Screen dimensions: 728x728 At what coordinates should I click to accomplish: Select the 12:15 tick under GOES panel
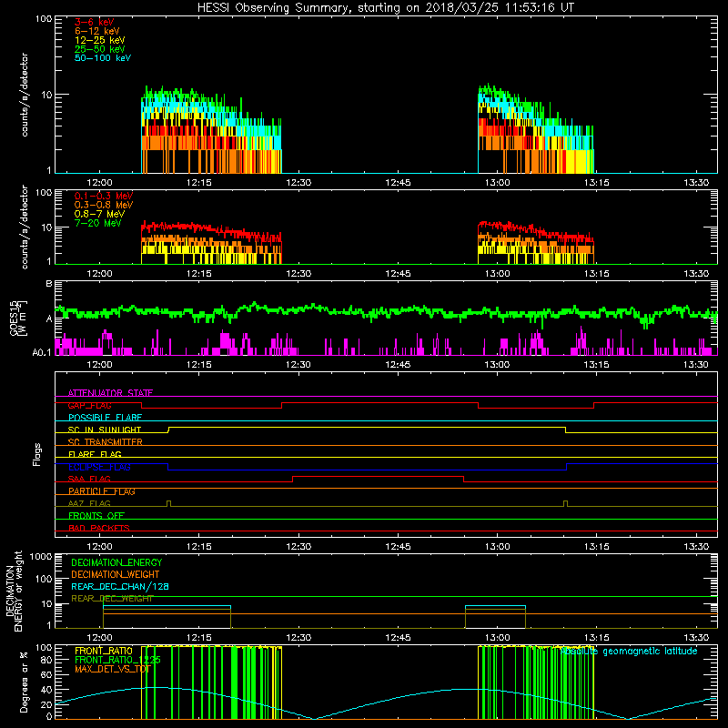(x=198, y=365)
